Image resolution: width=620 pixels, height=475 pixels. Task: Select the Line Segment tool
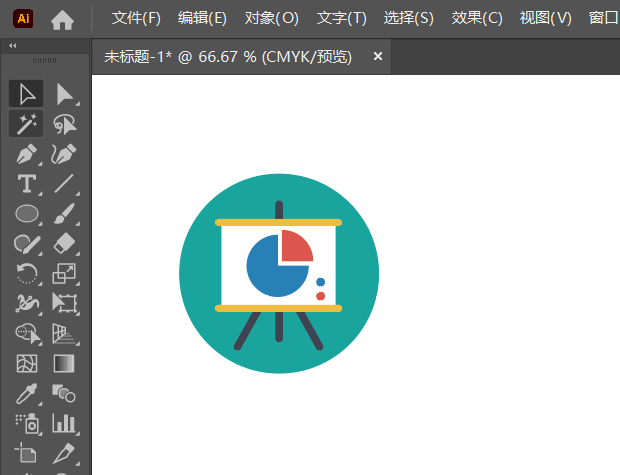click(64, 184)
